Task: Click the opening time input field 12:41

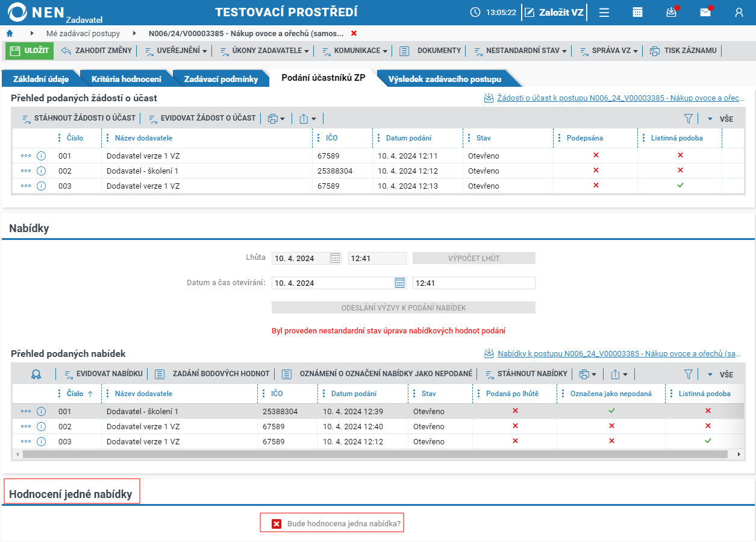Action: pyautogui.click(x=474, y=283)
